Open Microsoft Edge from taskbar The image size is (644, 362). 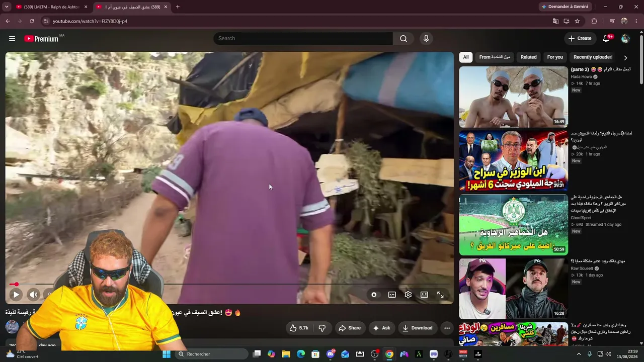[x=301, y=354]
